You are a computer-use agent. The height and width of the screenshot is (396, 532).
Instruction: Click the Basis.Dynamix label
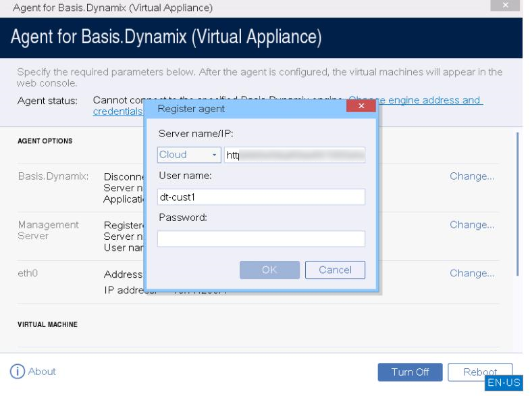[53, 176]
